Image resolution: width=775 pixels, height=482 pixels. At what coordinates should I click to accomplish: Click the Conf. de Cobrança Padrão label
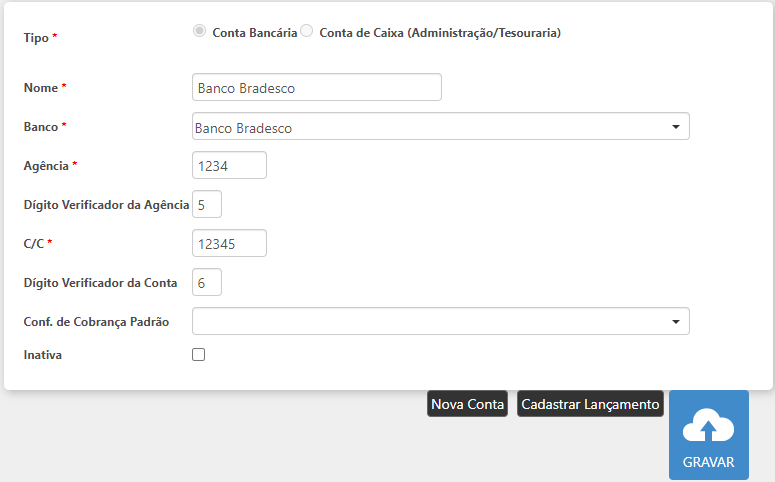[96, 321]
